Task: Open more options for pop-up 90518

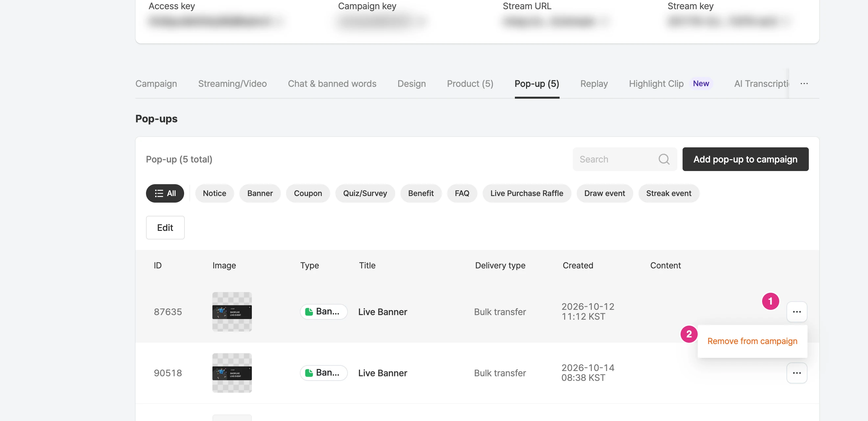Action: (x=797, y=373)
